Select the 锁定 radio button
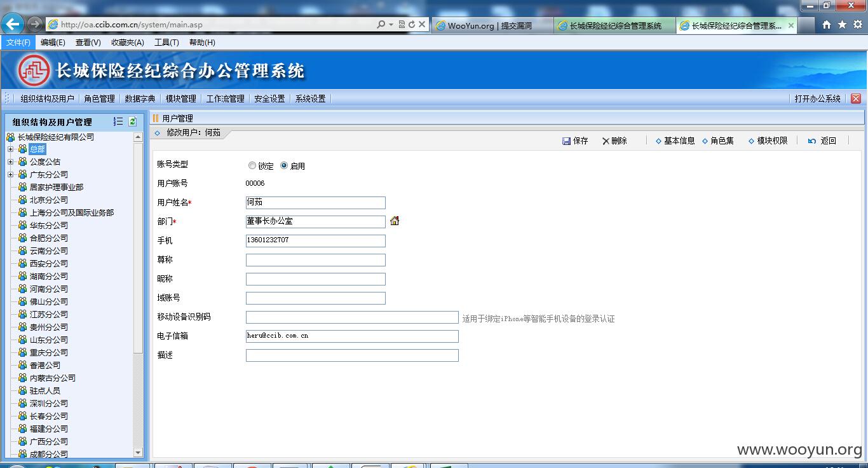Viewport: 868px width, 468px height. pyautogui.click(x=252, y=165)
